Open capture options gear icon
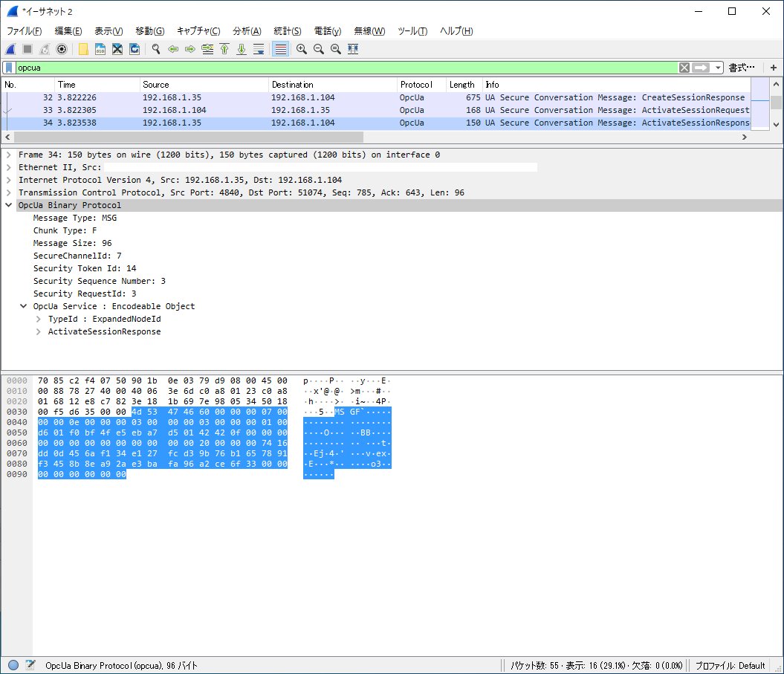The width and height of the screenshot is (784, 674). click(62, 49)
